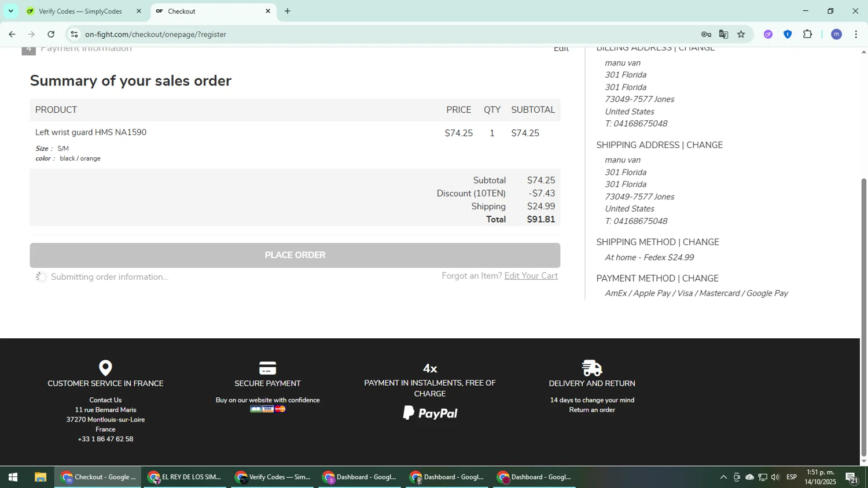Screen dimensions: 868x488
Task: Change the shipping method
Action: tap(701, 242)
